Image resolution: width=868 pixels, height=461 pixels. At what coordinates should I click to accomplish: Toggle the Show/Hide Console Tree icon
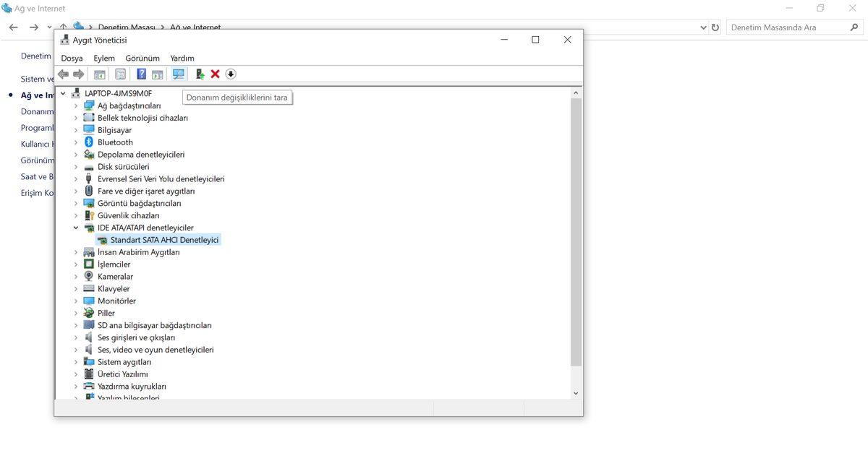[99, 73]
